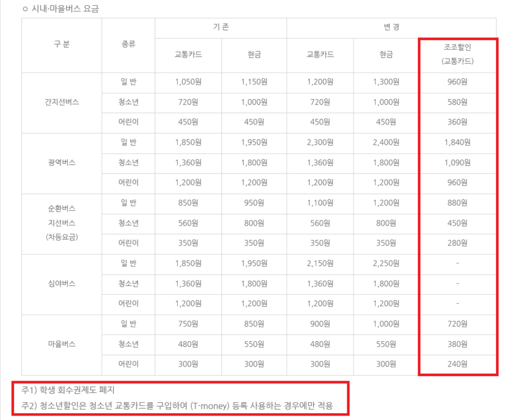
Task: Click the 360원 early-bird discount cell
Action: 457,122
